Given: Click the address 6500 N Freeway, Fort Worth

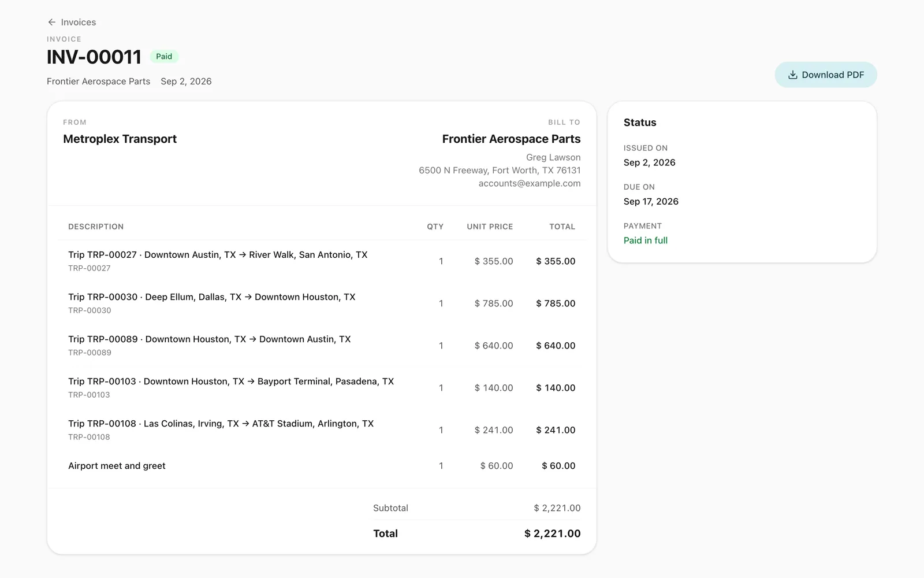Looking at the screenshot, I should [x=500, y=171].
